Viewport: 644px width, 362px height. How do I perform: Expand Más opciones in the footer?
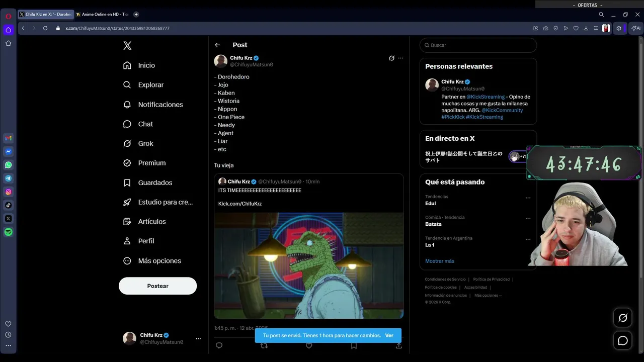click(488, 296)
